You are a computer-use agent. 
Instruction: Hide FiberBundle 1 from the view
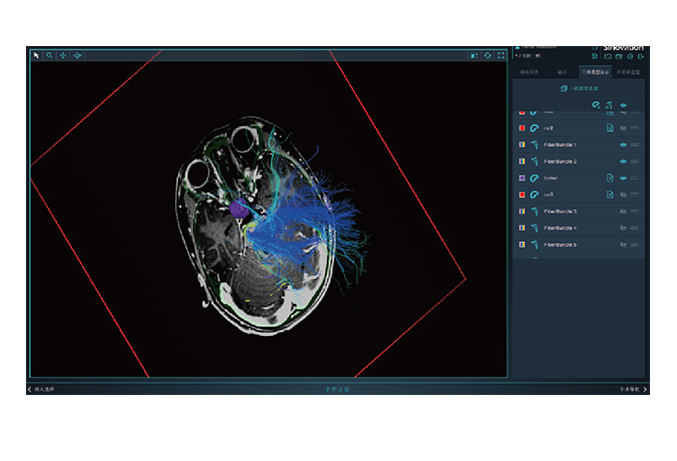(623, 145)
